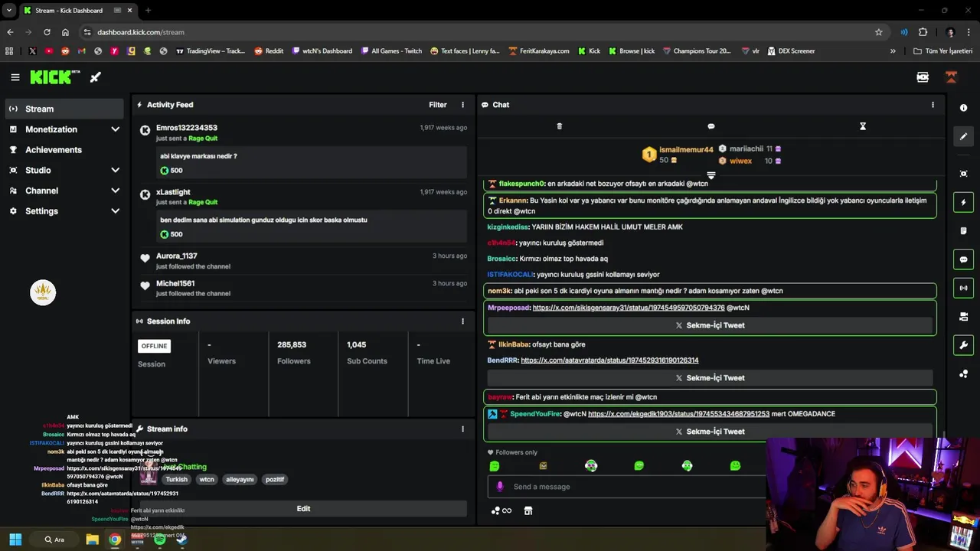Click the info icon in right sidebar
Screen dimensions: 980x551
[x=963, y=108]
